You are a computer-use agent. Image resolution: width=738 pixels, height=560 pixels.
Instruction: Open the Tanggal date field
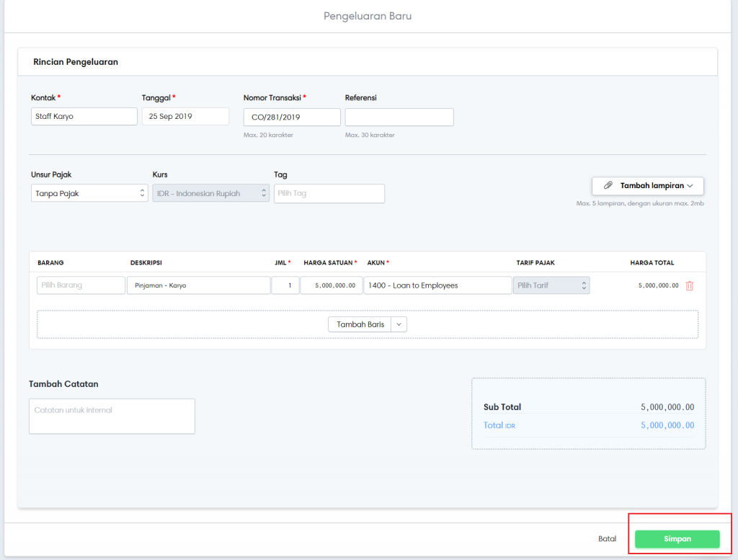pyautogui.click(x=185, y=117)
